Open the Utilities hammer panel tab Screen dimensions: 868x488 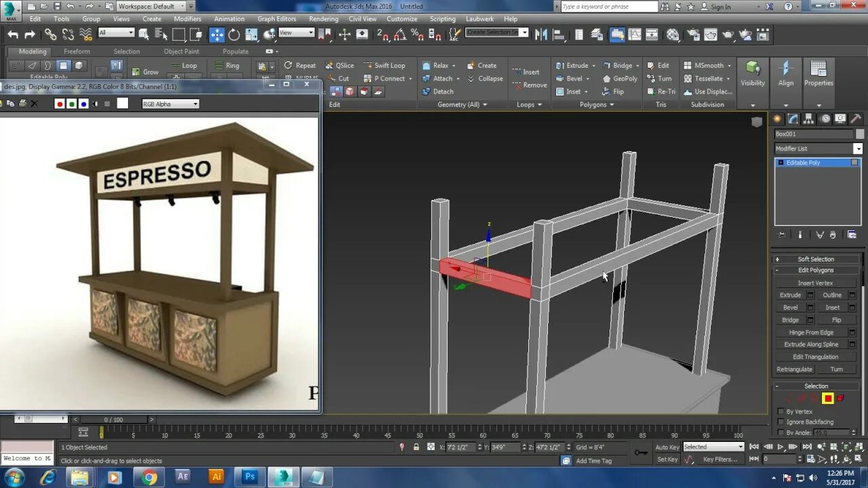click(x=856, y=119)
